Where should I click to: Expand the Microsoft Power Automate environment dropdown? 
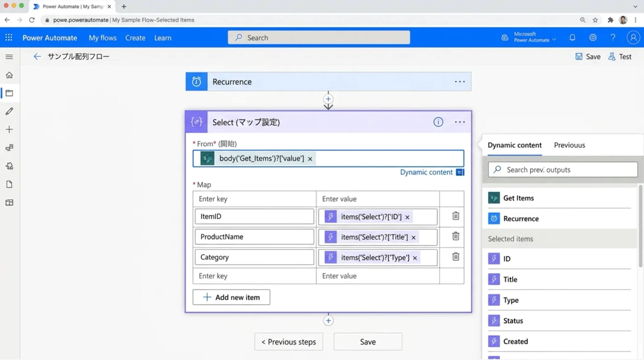[553, 40]
